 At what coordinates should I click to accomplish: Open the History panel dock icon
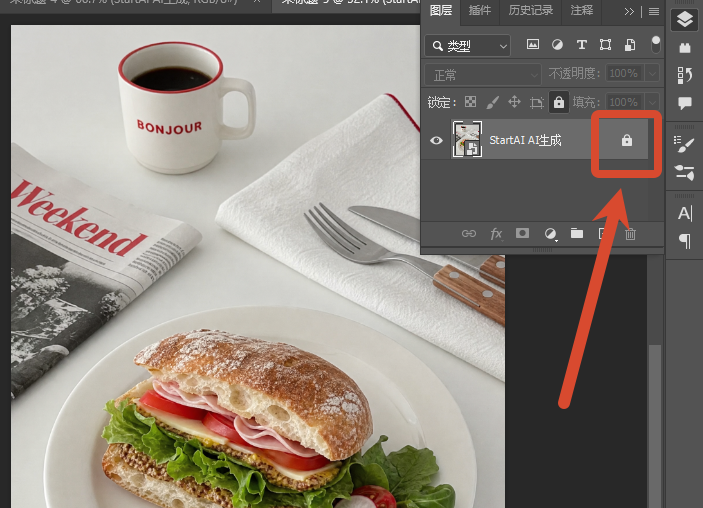tap(685, 75)
